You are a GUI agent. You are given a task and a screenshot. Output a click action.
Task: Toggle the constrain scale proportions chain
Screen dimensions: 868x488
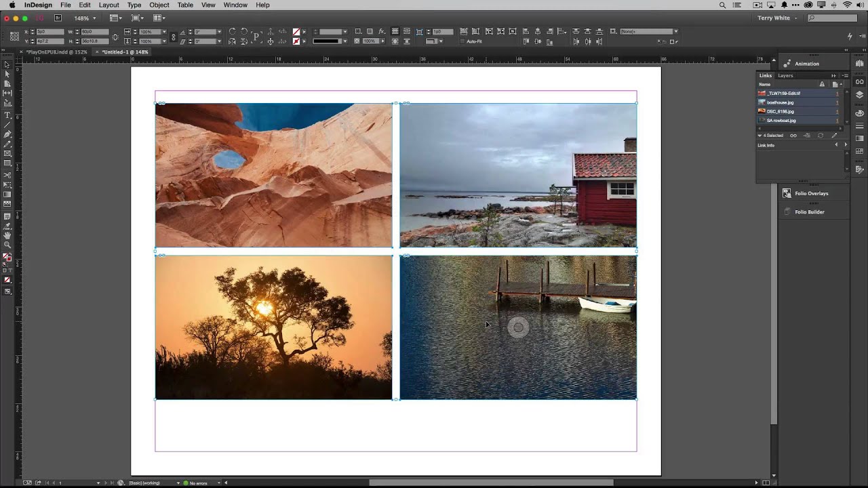(174, 37)
